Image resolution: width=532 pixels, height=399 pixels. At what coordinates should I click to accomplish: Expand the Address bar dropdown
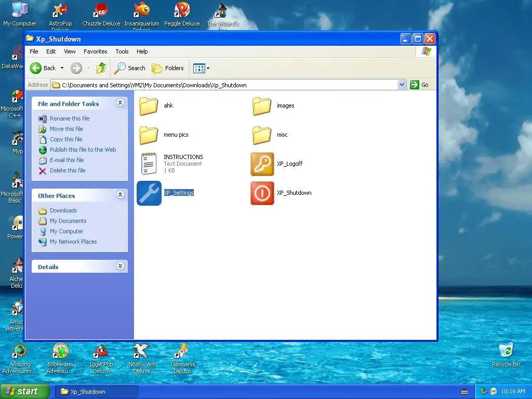tap(402, 85)
